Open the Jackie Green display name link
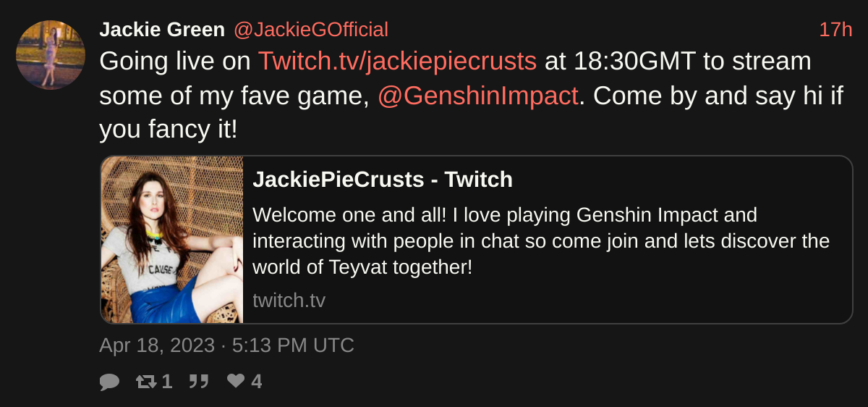Screen dimensions: 868x407 tap(162, 30)
